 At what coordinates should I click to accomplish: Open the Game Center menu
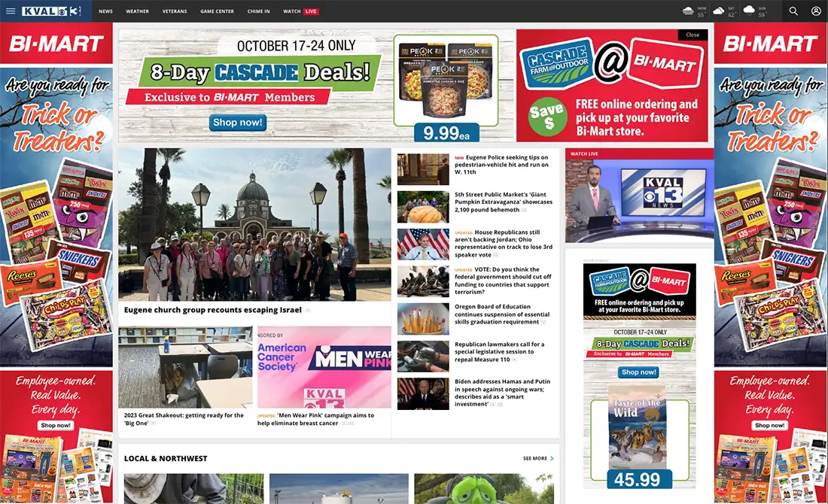pyautogui.click(x=217, y=11)
